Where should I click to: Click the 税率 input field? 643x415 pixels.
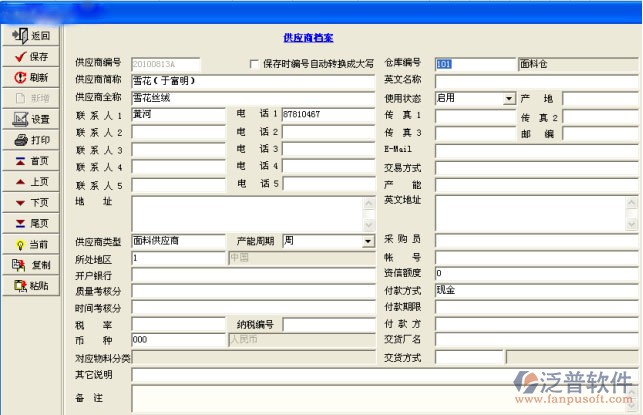coord(178,324)
